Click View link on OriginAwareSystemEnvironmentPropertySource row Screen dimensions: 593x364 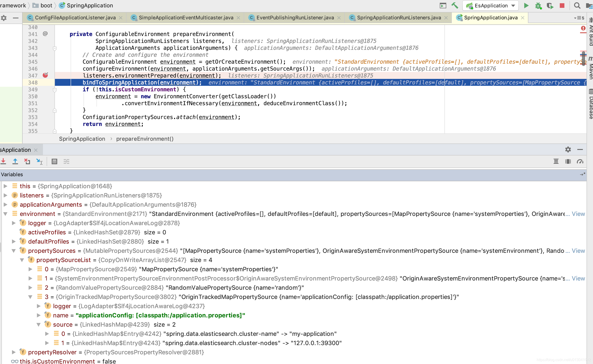pos(578,278)
